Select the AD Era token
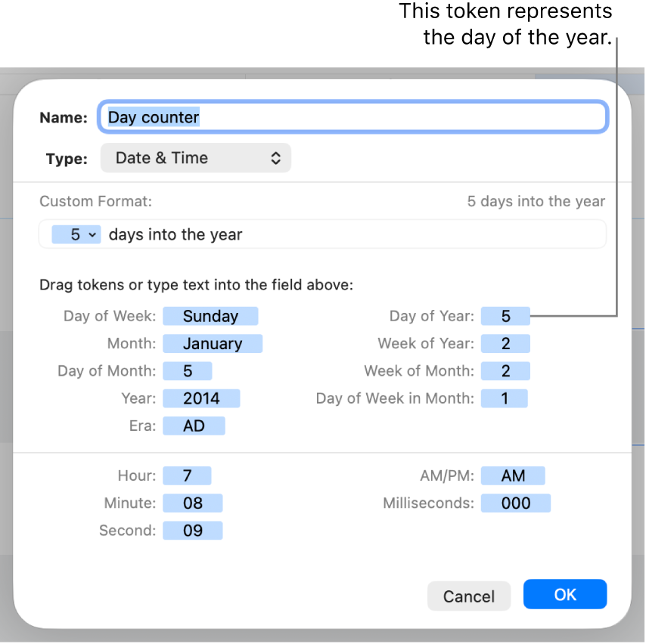Screen dimensions: 646x644 click(x=194, y=426)
